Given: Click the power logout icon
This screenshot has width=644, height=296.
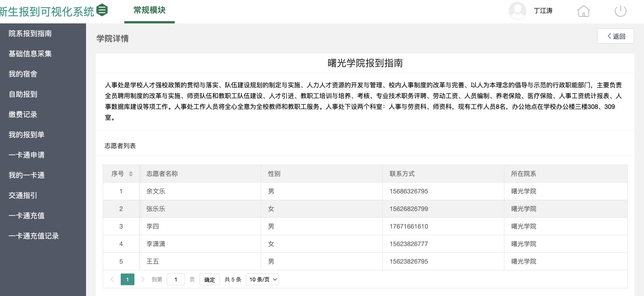Looking at the screenshot, I should tap(620, 11).
